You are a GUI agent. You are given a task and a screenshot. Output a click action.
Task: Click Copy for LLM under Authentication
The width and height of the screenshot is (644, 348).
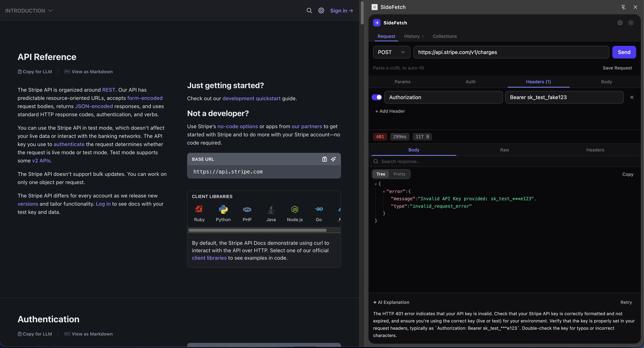(35, 334)
